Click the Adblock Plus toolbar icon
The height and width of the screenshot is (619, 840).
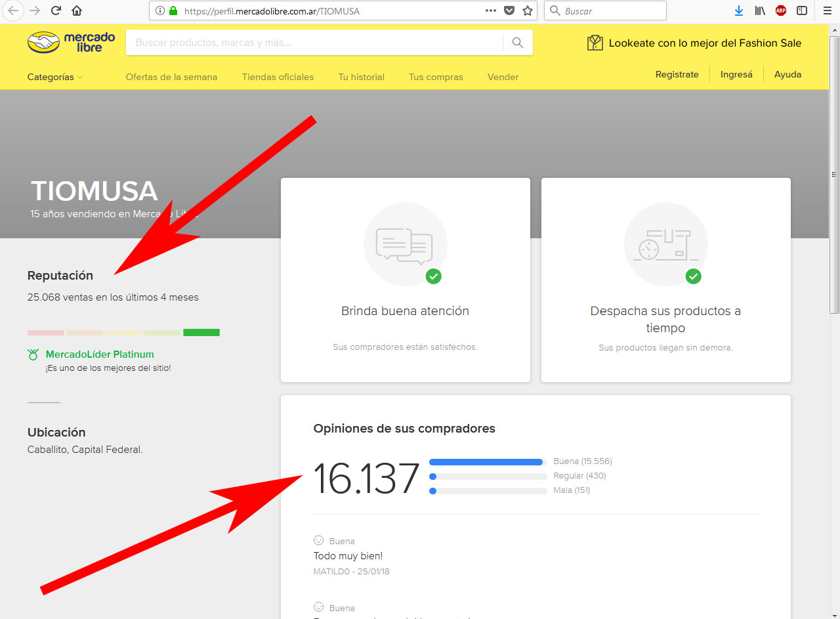click(780, 11)
